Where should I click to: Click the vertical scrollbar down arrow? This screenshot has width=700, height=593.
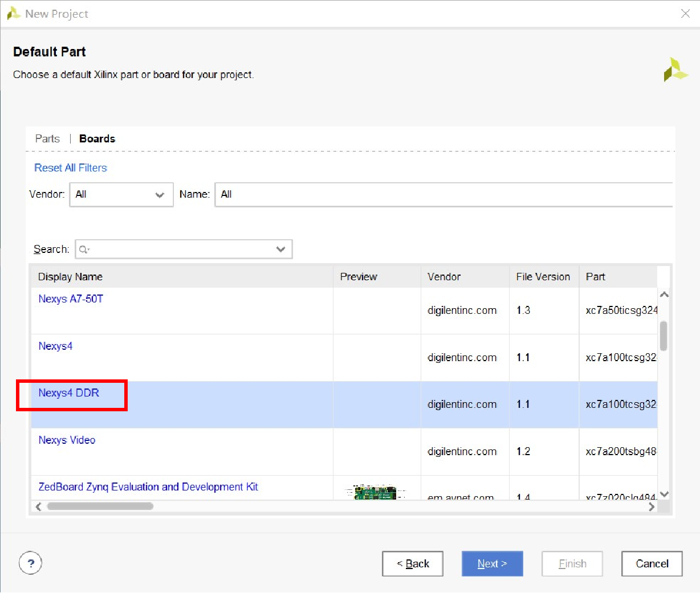(664, 494)
